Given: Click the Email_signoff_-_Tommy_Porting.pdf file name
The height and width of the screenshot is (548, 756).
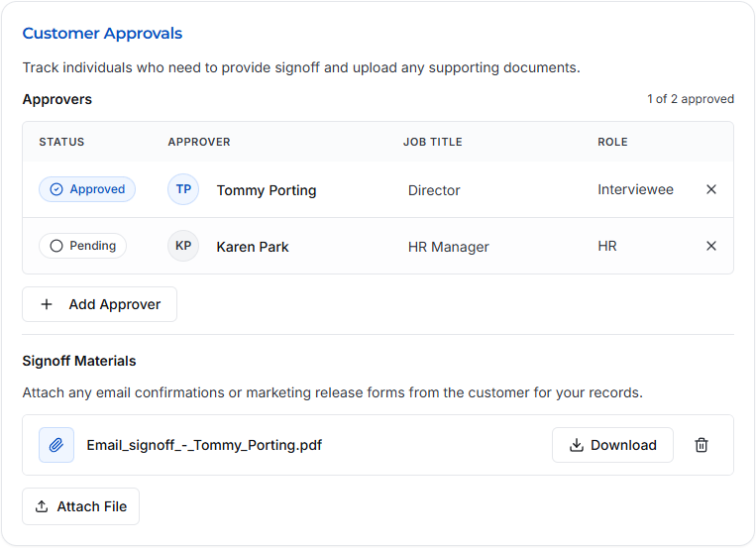Looking at the screenshot, I should [204, 445].
